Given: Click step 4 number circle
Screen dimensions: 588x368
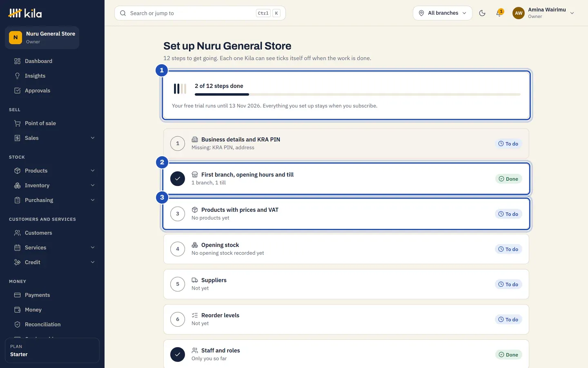Looking at the screenshot, I should [178, 249].
